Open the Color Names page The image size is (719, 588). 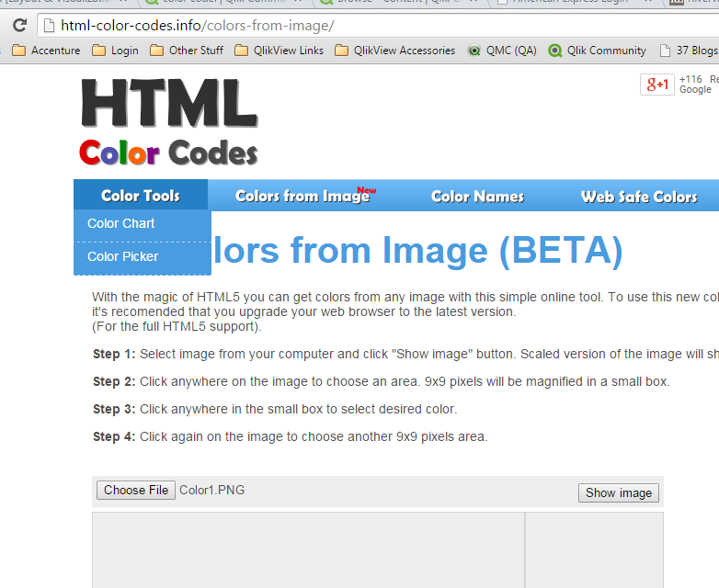pyautogui.click(x=477, y=197)
